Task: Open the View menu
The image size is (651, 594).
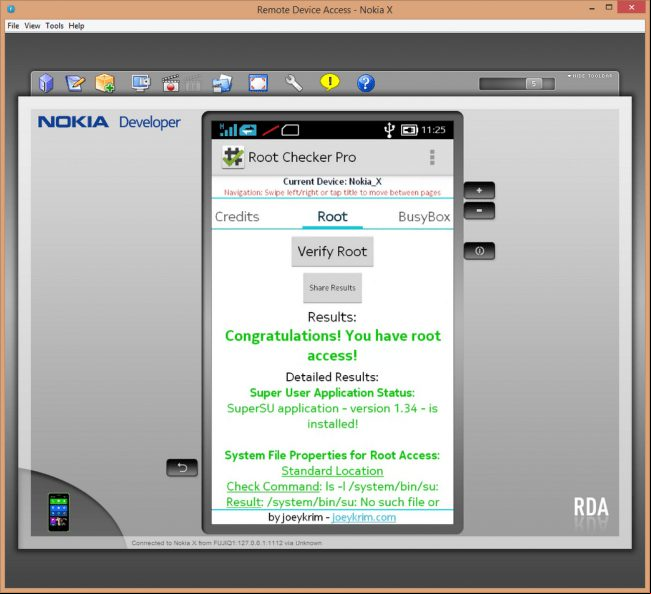Action: [32, 26]
